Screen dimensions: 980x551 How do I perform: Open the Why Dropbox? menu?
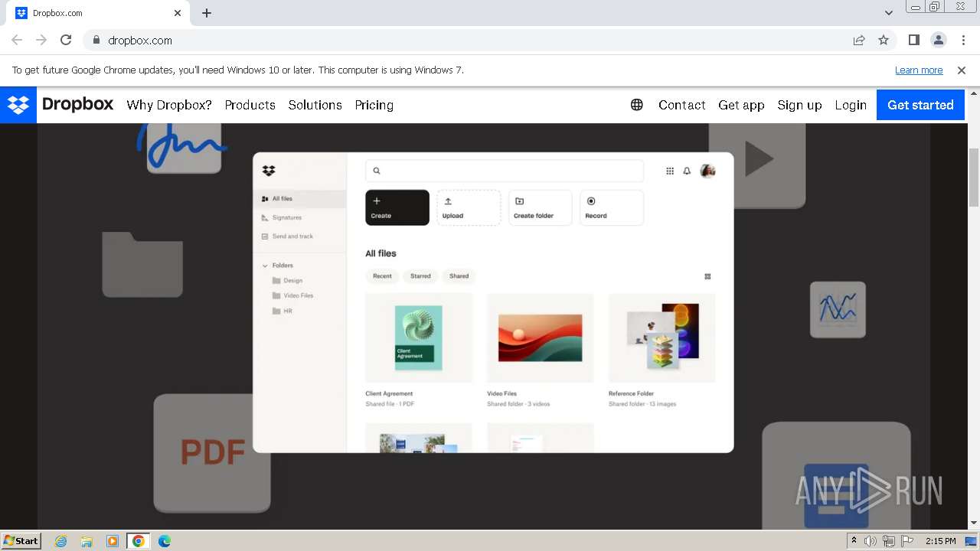[169, 105]
